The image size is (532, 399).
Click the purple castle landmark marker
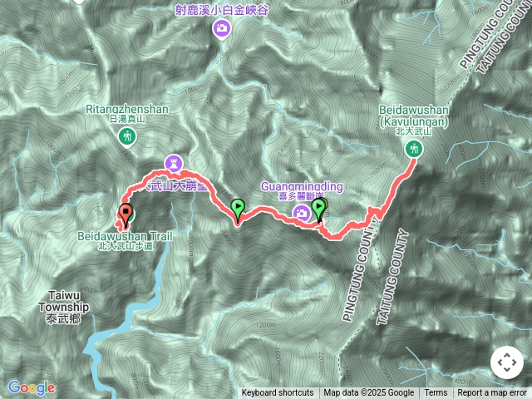pos(174,164)
